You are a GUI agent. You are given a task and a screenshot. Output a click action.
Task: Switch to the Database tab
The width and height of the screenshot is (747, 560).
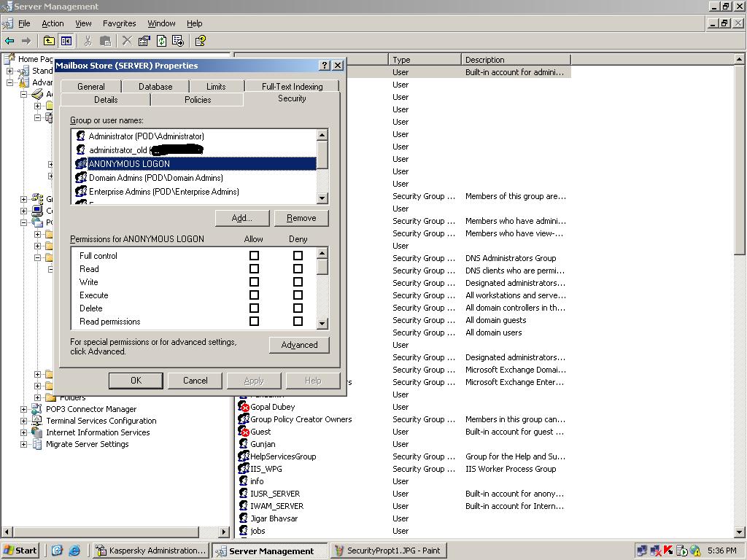pyautogui.click(x=155, y=86)
